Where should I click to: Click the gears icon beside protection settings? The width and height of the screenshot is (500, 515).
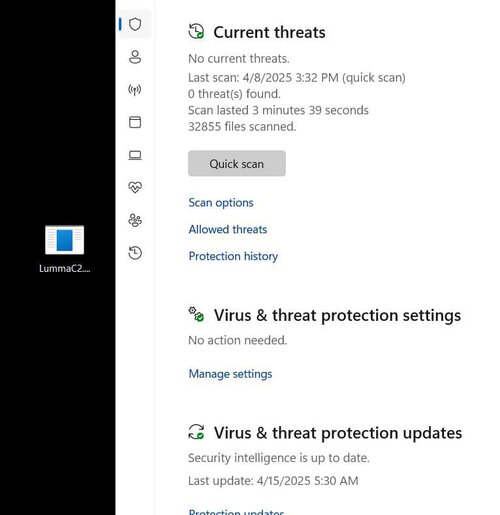pos(196,314)
